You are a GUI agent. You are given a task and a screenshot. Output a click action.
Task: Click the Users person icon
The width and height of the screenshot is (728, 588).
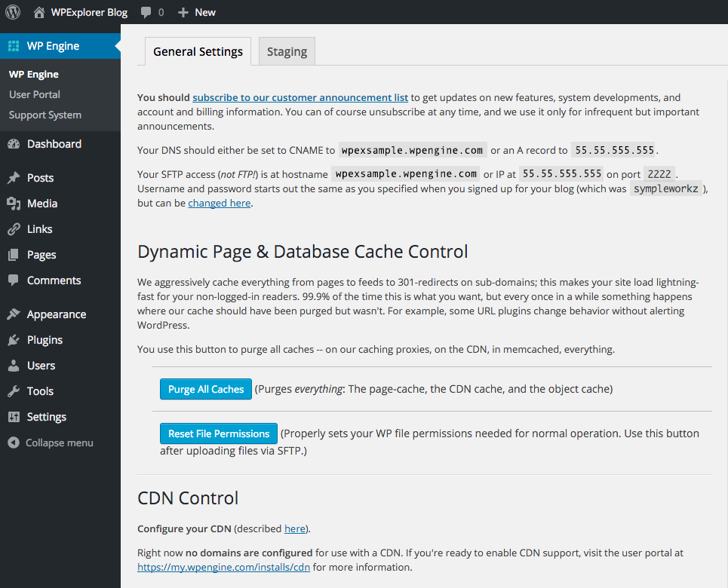coord(14,365)
